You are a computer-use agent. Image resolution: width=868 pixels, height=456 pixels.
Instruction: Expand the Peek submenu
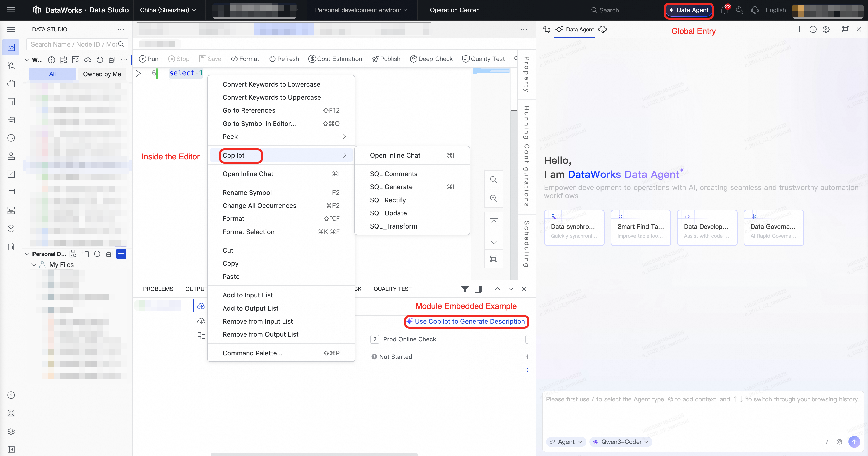pyautogui.click(x=281, y=136)
